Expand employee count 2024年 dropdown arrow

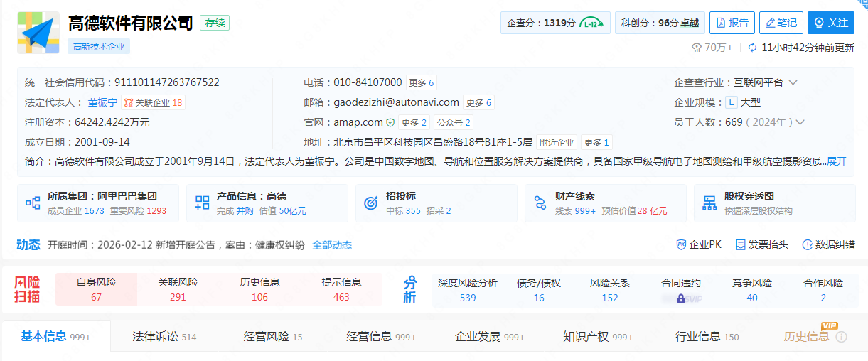pos(800,122)
